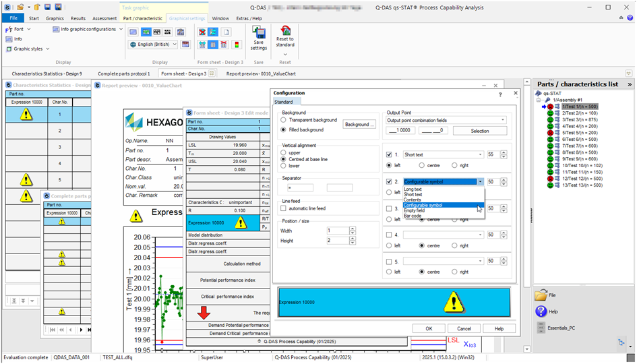Click the traffic light icon in Form sheet group

click(237, 44)
